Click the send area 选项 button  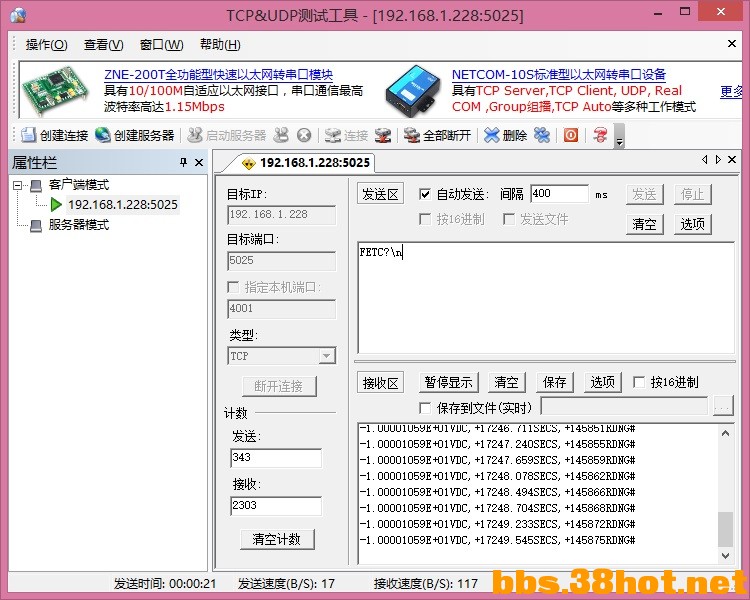(693, 224)
